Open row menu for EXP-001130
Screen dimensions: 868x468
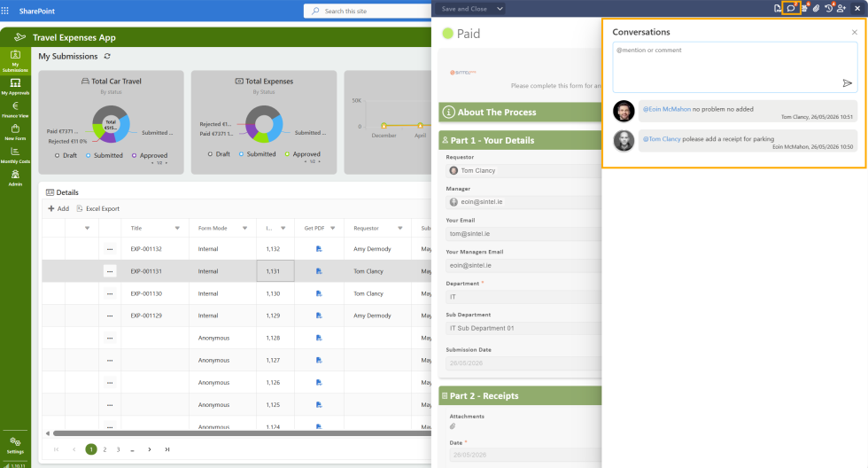coord(110,293)
